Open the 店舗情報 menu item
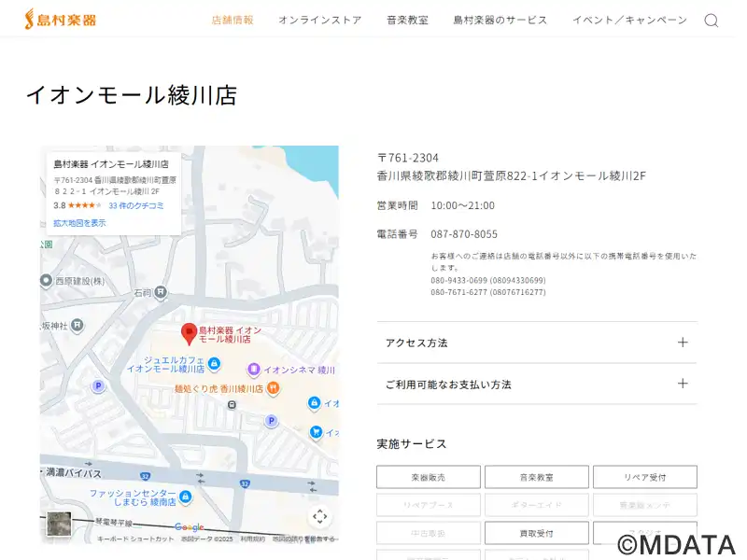Viewport: 747px width, 560px height. [x=233, y=20]
